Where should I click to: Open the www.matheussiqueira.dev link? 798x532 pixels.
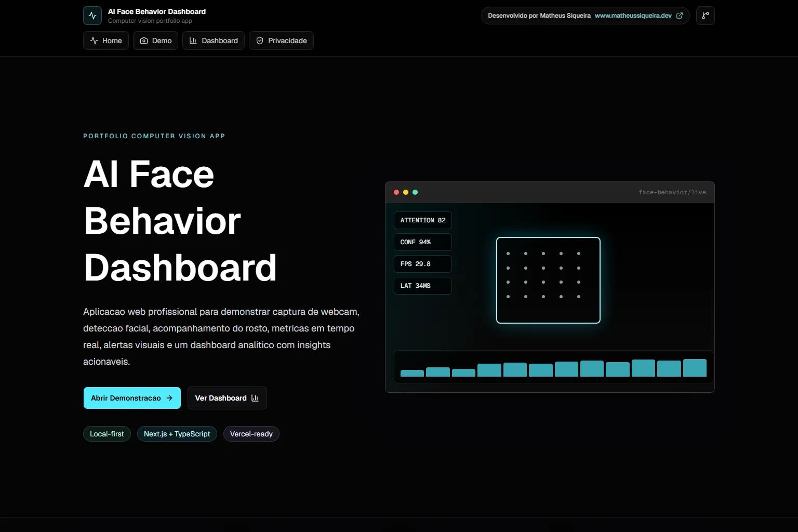(633, 16)
